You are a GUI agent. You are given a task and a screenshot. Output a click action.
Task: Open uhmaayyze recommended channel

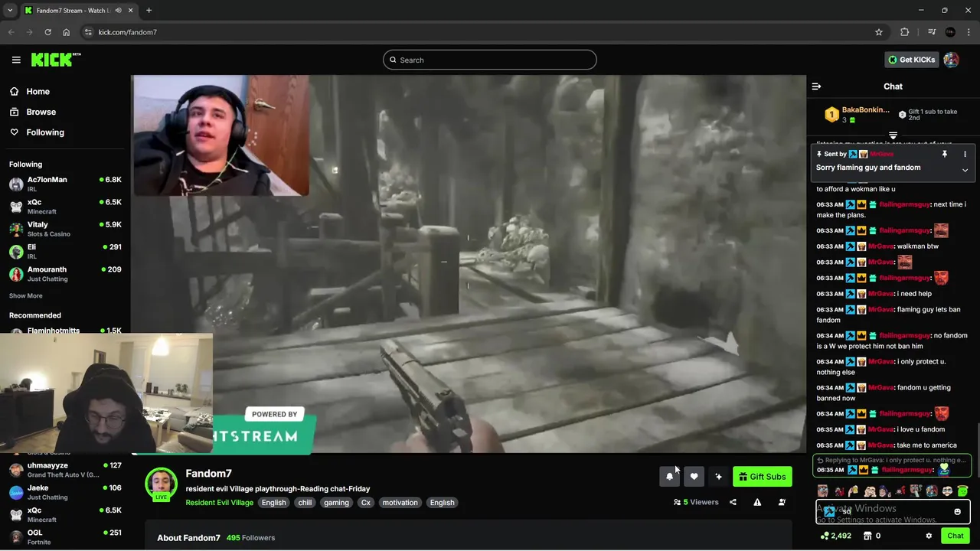pyautogui.click(x=65, y=470)
